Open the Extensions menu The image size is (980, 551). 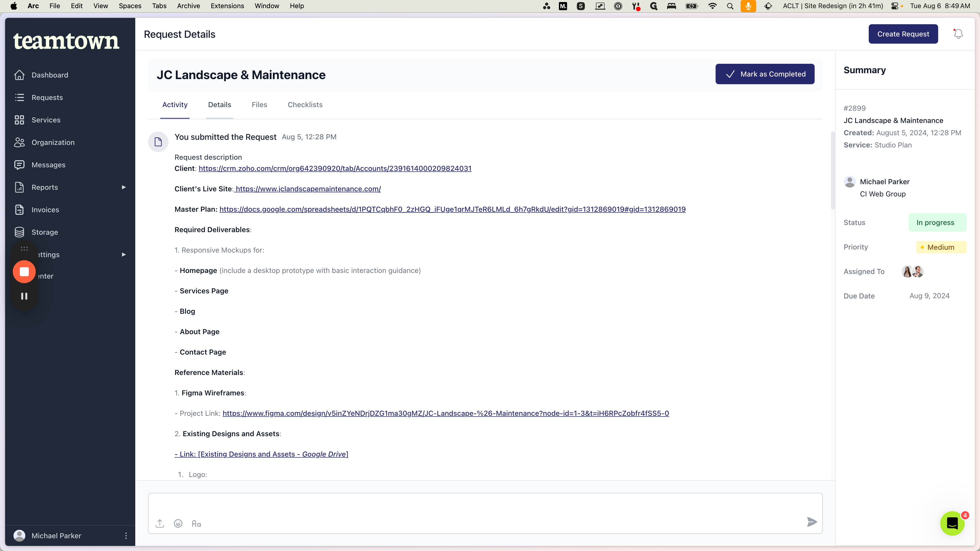click(x=227, y=6)
